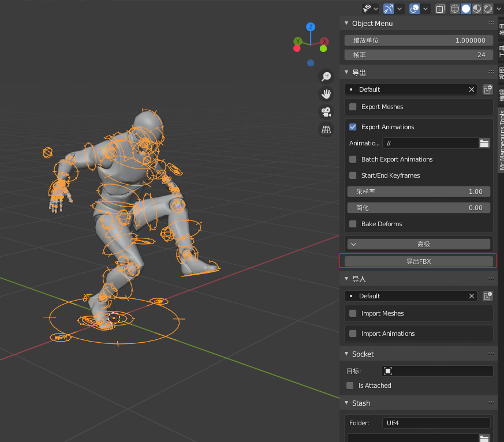Click the dark blue negative Z dot on gizmo

pyautogui.click(x=311, y=63)
